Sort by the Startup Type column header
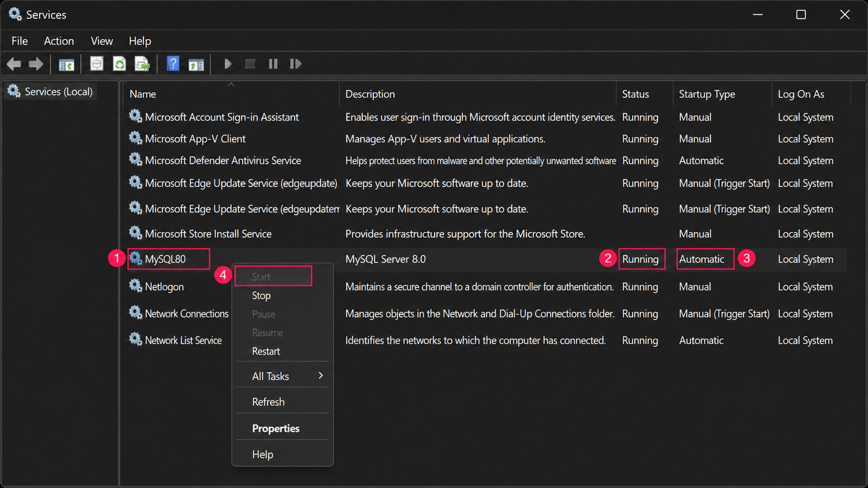 point(722,94)
